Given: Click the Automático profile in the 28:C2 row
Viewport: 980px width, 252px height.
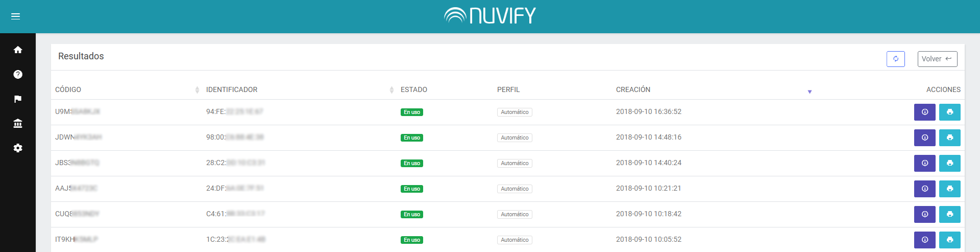Looking at the screenshot, I should [x=514, y=163].
